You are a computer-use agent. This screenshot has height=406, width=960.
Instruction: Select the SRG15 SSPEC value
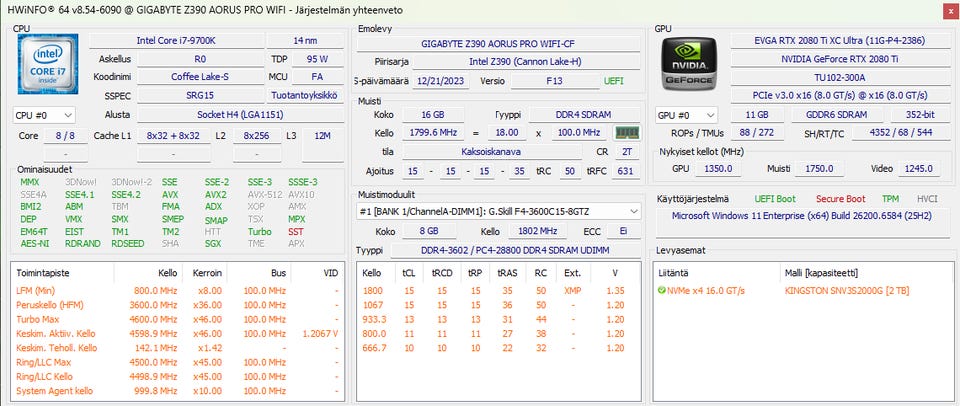(x=200, y=96)
